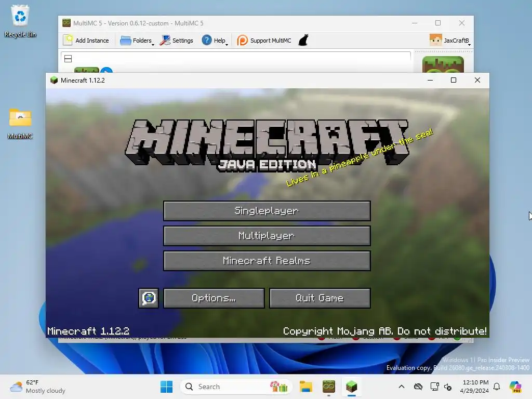Open the Folders dropdown in MultiMC

click(137, 41)
